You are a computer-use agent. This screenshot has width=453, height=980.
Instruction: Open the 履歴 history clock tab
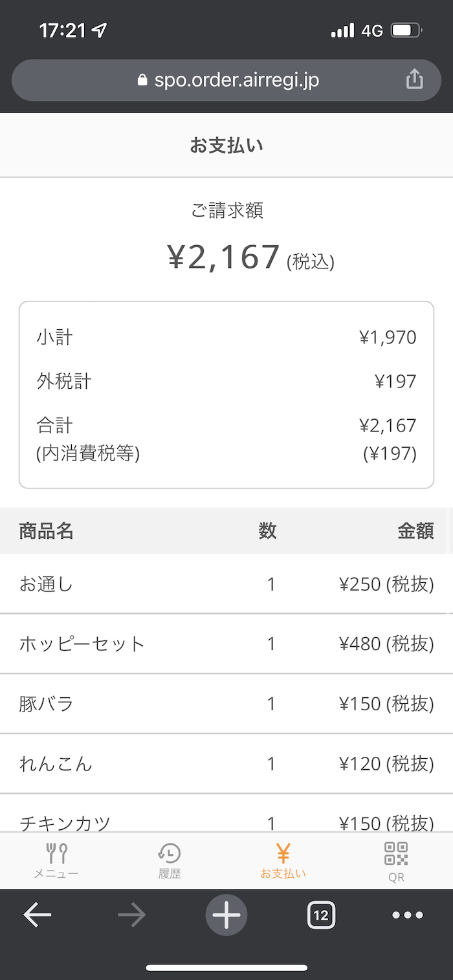tap(170, 860)
